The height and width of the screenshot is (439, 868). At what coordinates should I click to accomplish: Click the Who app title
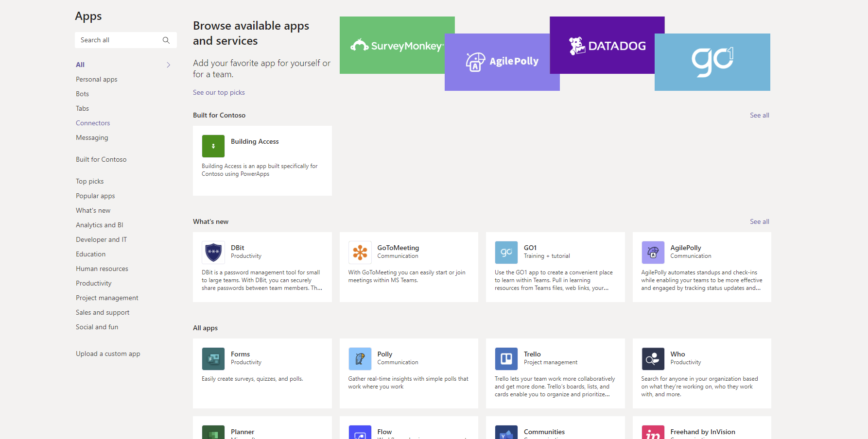(677, 354)
